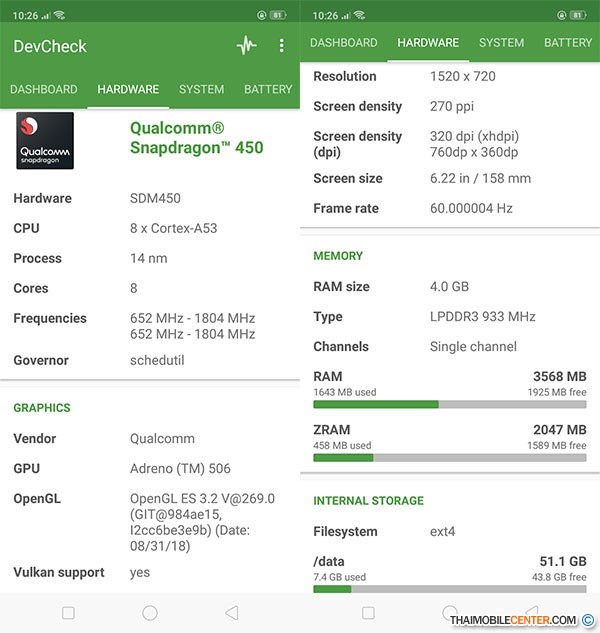The width and height of the screenshot is (600, 633).
Task: Select the SDM450 hardware value
Action: (x=155, y=198)
